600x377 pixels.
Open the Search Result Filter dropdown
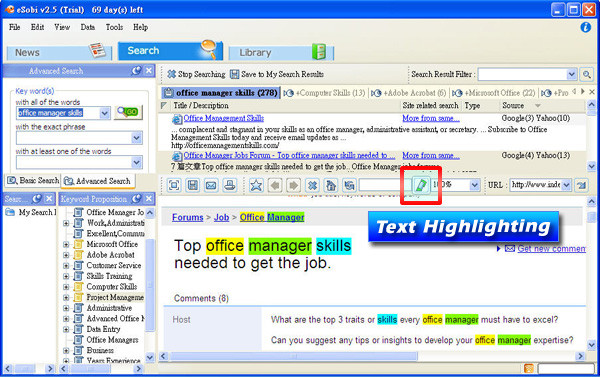pos(571,74)
